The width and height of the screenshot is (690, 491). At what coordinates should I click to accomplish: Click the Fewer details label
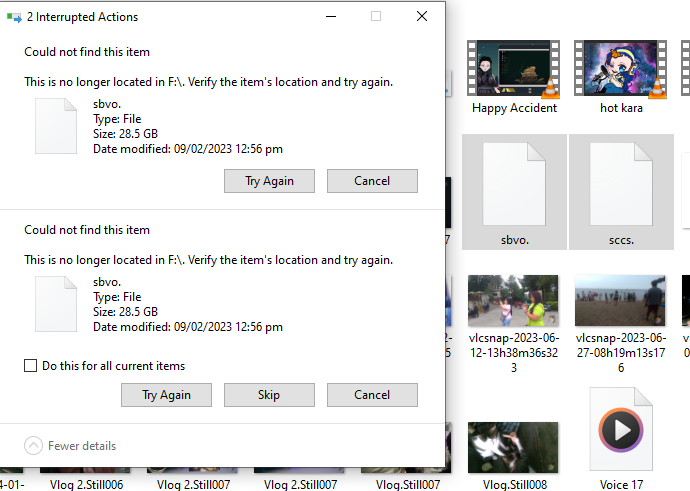tap(82, 446)
